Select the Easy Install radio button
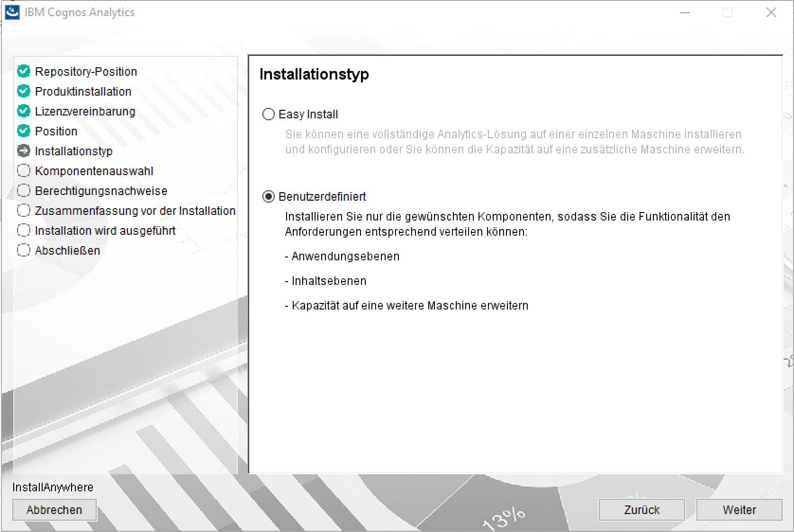 click(269, 115)
